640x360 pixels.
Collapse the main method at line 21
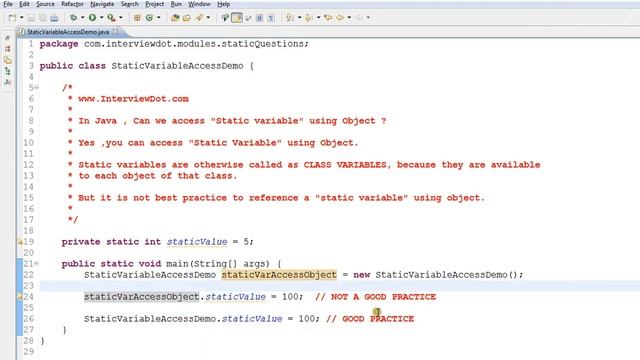point(36,264)
